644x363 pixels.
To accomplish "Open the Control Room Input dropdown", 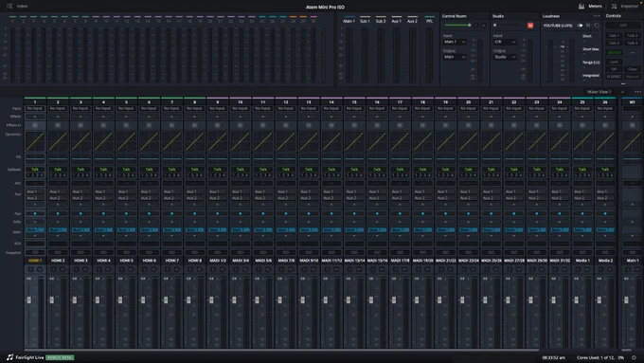I will pos(455,42).
